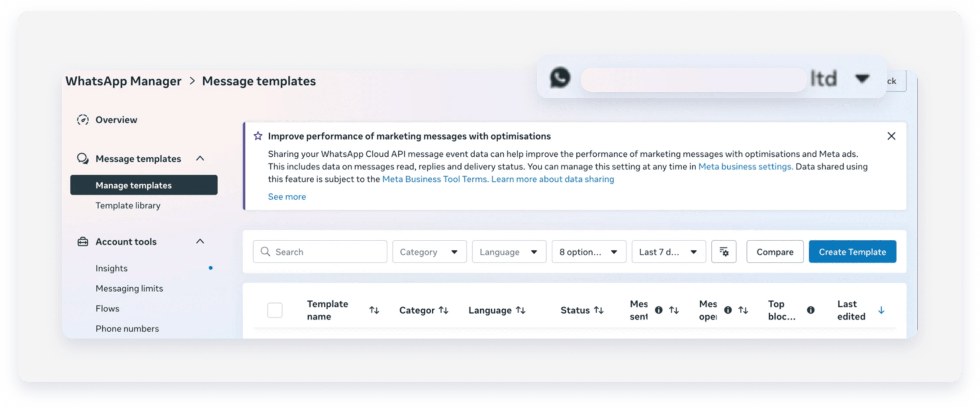Click the Overview gauge icon

click(83, 120)
